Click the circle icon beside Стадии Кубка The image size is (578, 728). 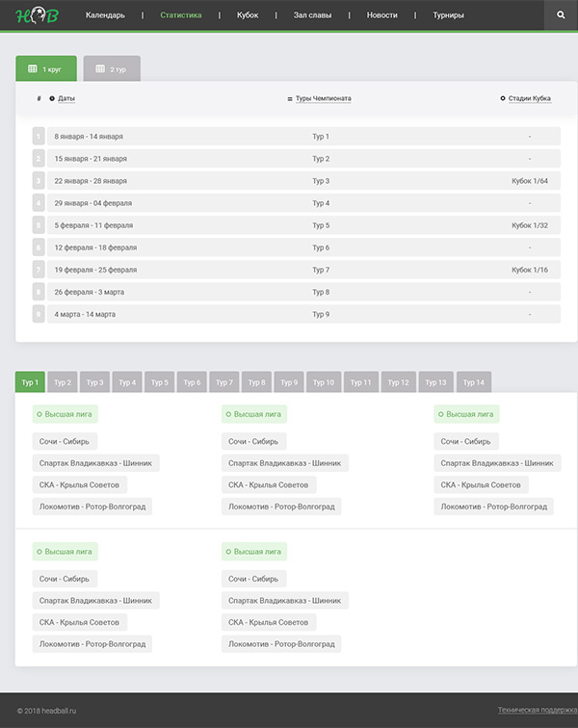coord(503,98)
